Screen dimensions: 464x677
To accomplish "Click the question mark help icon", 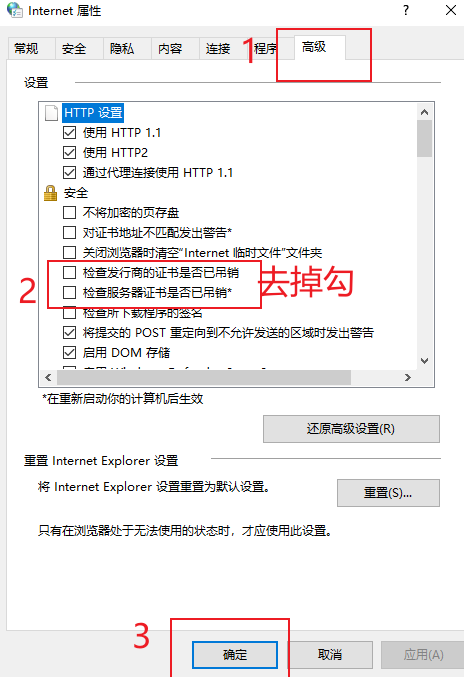I will pyautogui.click(x=406, y=10).
